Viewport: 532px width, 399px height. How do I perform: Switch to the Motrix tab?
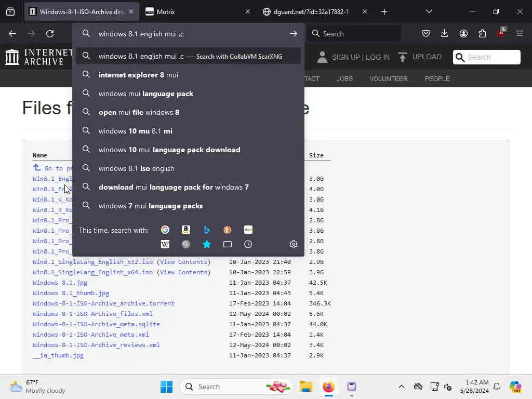[x=198, y=12]
